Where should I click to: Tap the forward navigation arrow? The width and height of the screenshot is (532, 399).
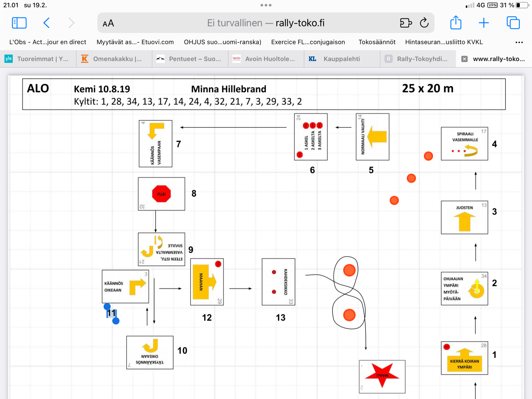71,23
